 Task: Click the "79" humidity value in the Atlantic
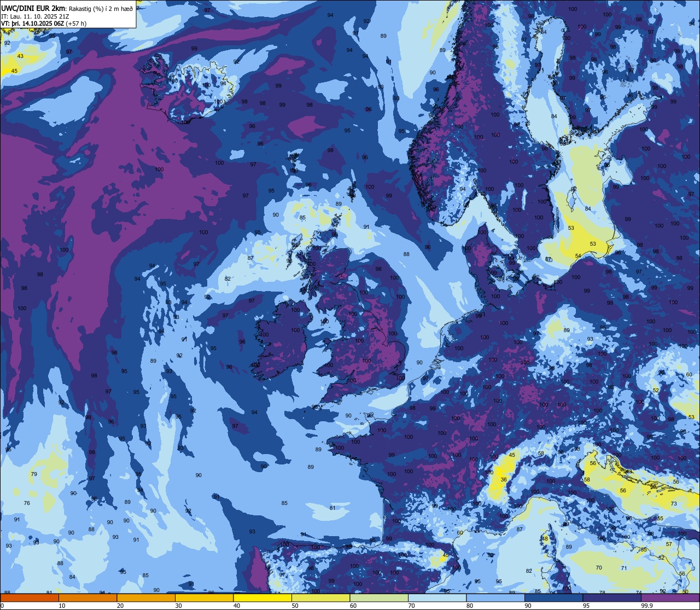[x=34, y=474]
